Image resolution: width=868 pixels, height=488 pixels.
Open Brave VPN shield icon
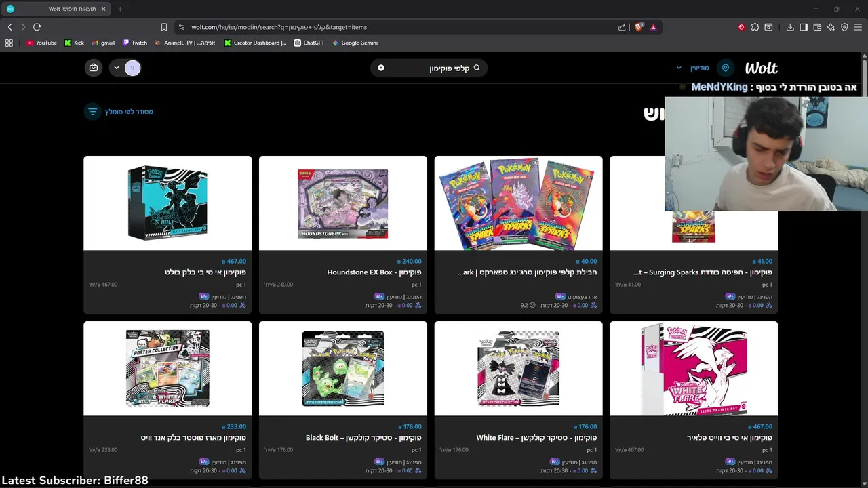coord(844,27)
